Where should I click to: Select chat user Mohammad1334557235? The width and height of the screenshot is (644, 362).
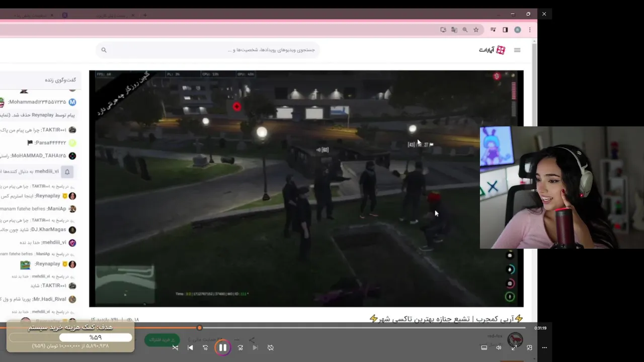point(37,102)
